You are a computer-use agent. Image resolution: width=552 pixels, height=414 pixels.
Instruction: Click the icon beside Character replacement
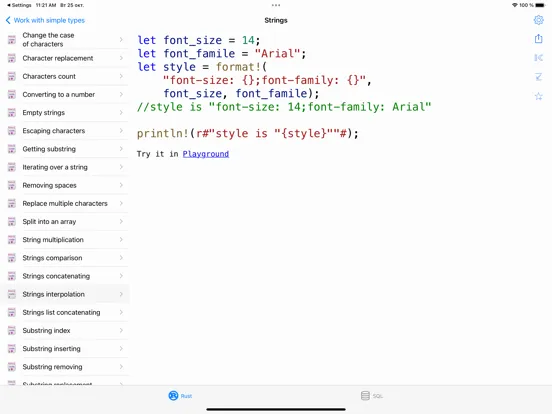coord(12,58)
